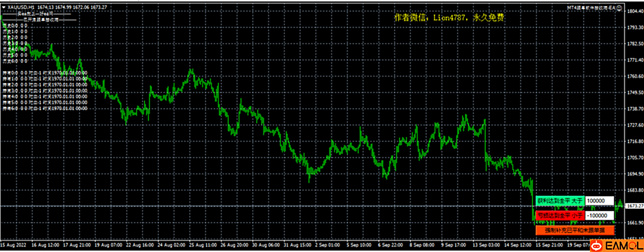Focus the profit threshold field showing 100000
Image resolution: width=644 pixels, height=252 pixels.
tap(600, 201)
